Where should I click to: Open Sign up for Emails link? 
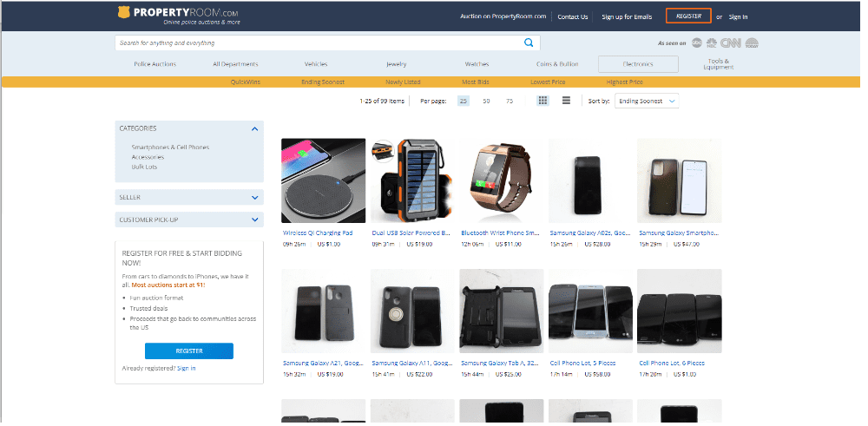(627, 16)
